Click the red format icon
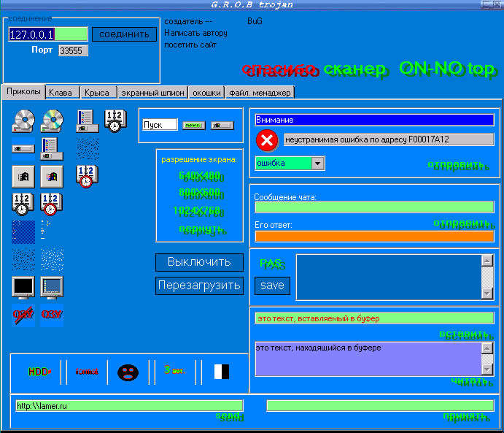Viewport: 504px width, 433px height. pyautogui.click(x=87, y=372)
